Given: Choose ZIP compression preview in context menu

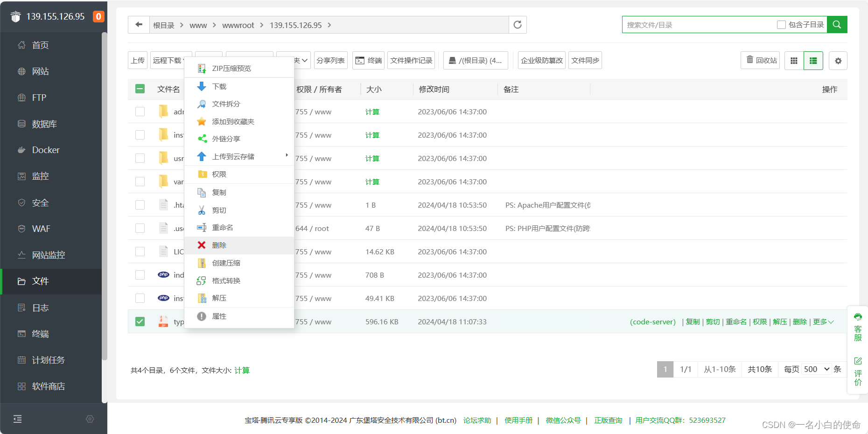Looking at the screenshot, I should 239,69.
